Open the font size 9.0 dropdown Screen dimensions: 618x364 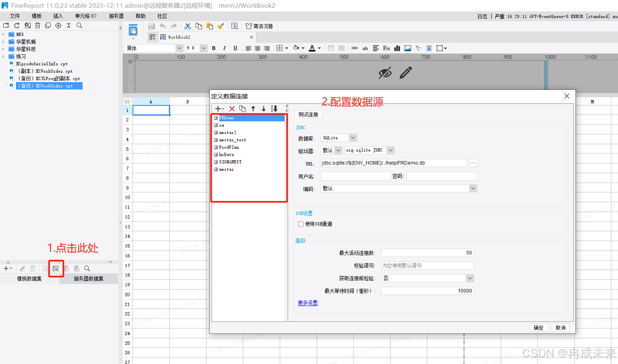click(x=203, y=48)
